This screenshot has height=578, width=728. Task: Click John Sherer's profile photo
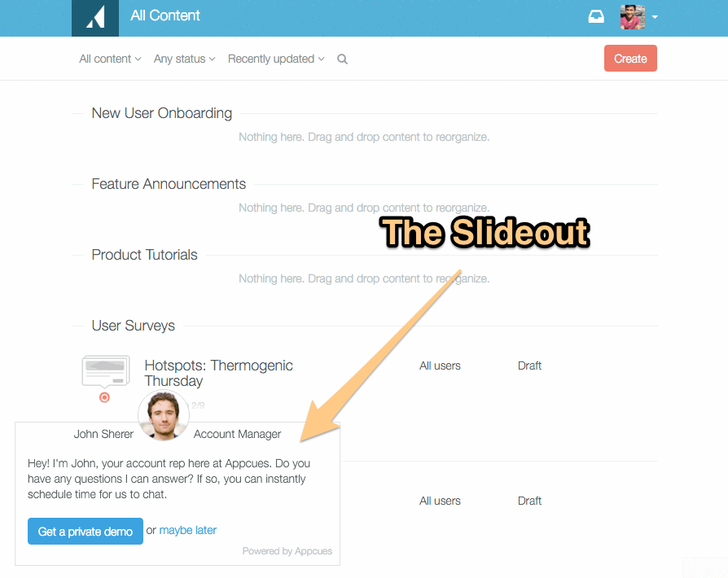tap(164, 415)
